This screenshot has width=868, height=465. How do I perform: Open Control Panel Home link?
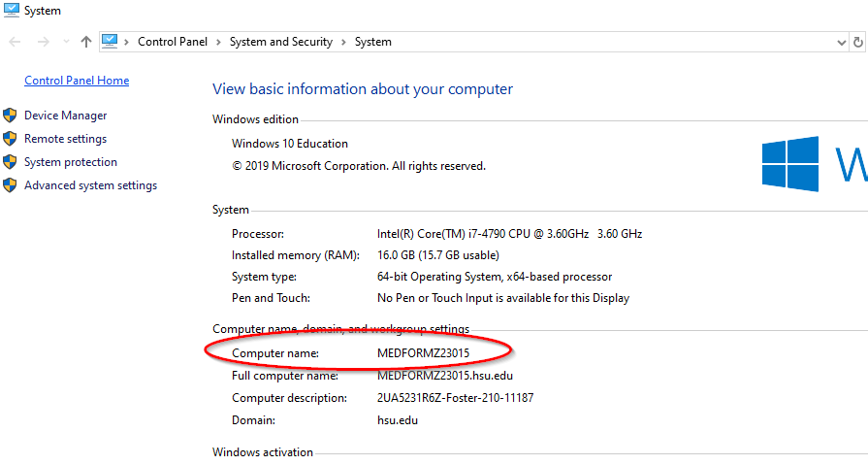[x=77, y=81]
